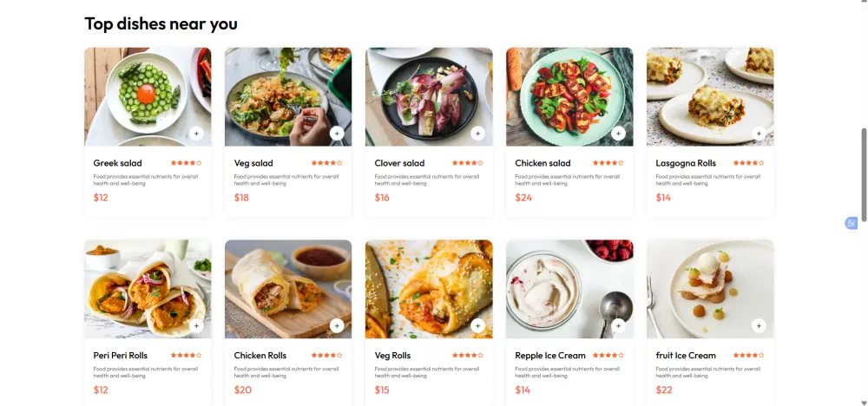
Task: Click the Chicken Rolls dish name
Action: [x=260, y=356]
